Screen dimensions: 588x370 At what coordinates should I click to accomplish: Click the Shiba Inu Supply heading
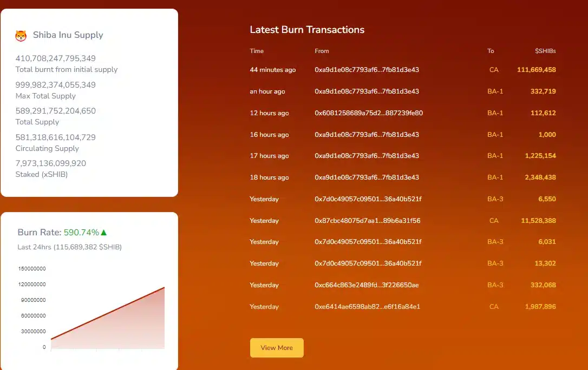pos(68,35)
